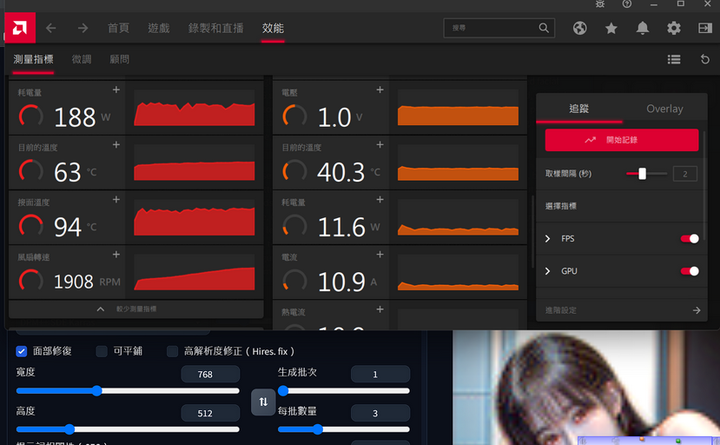Click plus on the 10.9 A 電流 card

click(380, 254)
